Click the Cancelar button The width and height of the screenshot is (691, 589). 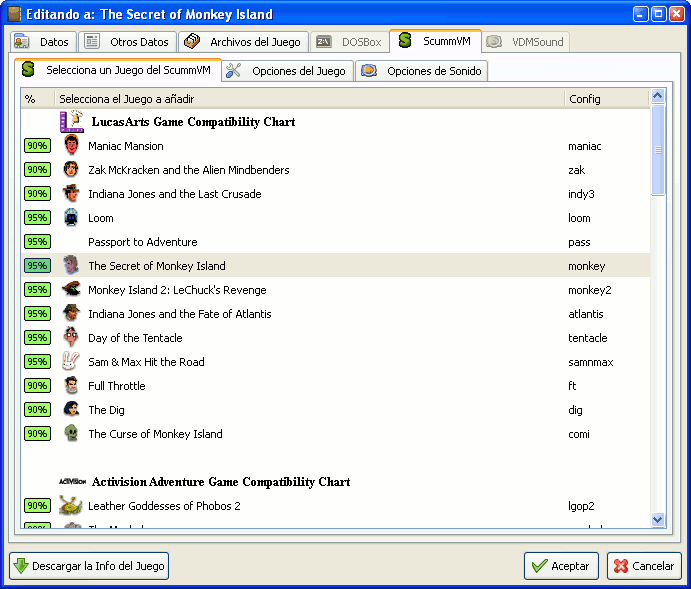tap(644, 566)
